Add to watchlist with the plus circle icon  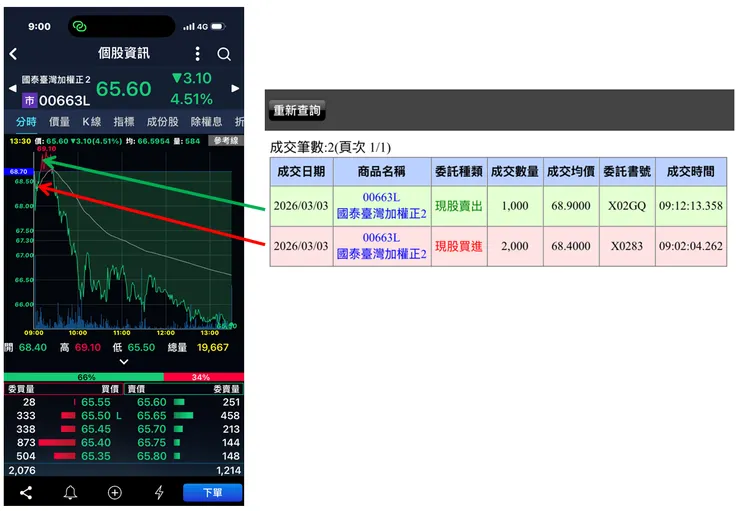[x=115, y=493]
